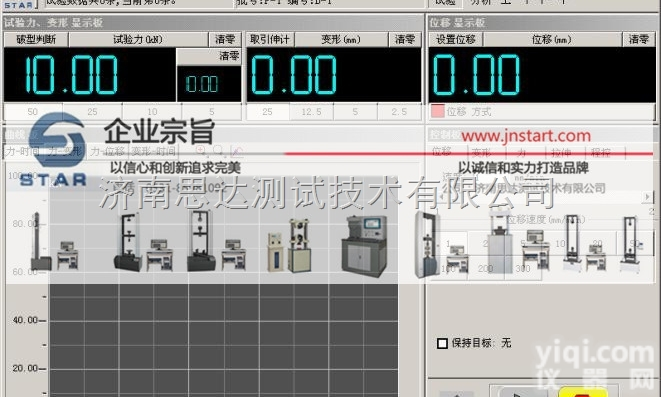Click 清零 beside the 试验力(kN) header
Viewport: 661px width, 397px height.
225,40
